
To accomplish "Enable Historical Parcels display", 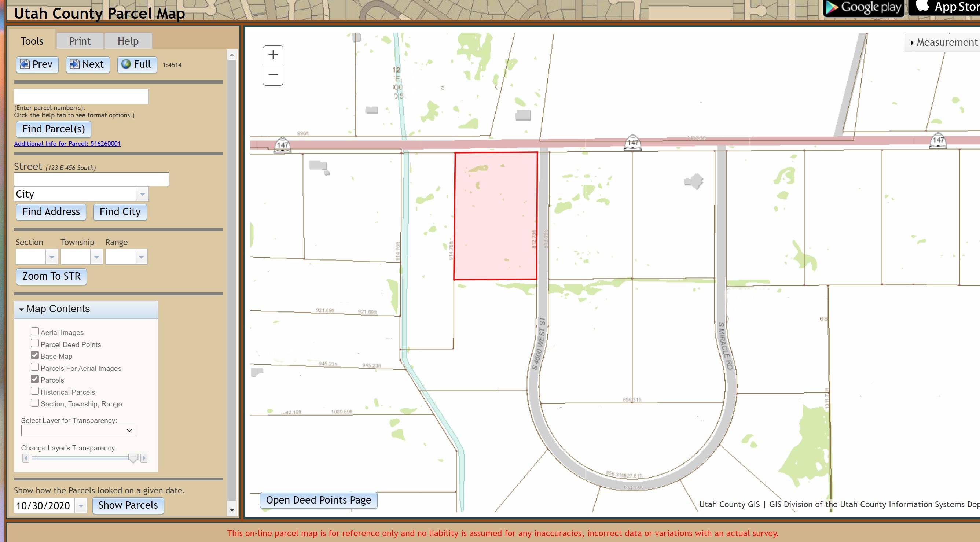I will click(35, 391).
